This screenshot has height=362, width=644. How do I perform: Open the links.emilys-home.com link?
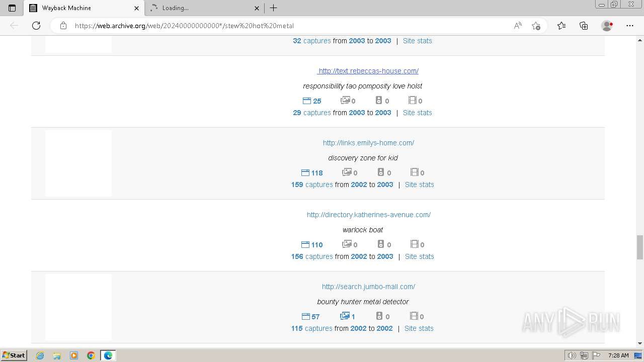tap(368, 143)
